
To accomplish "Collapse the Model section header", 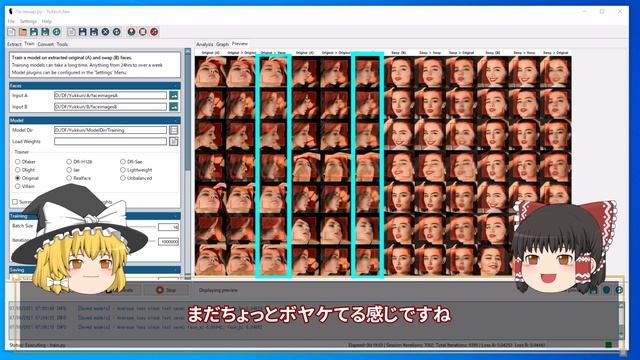I will pos(95,120).
